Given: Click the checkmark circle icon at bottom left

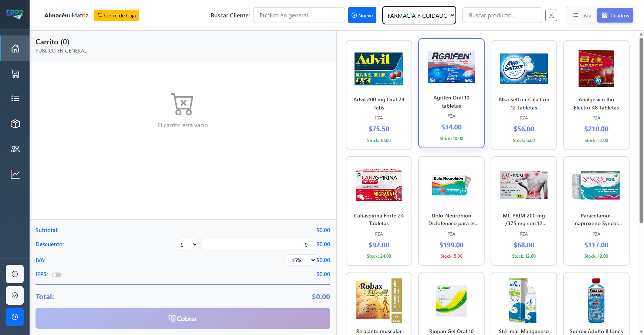Looking at the screenshot, I should coord(15,295).
